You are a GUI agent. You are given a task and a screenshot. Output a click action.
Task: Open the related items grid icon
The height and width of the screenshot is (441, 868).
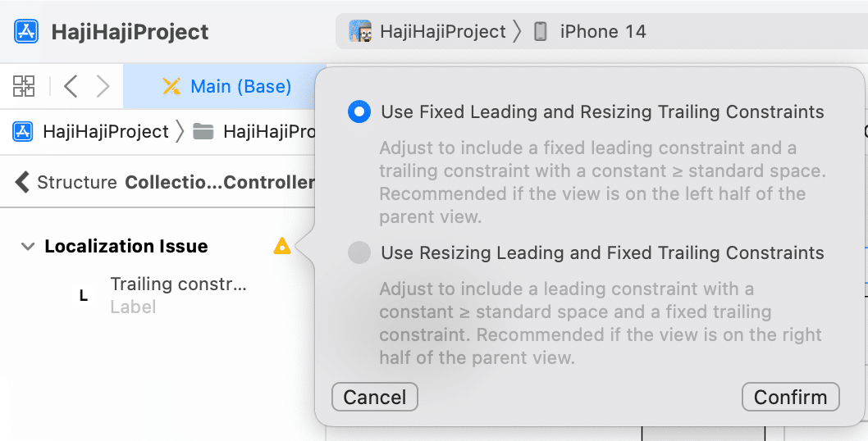(24, 86)
